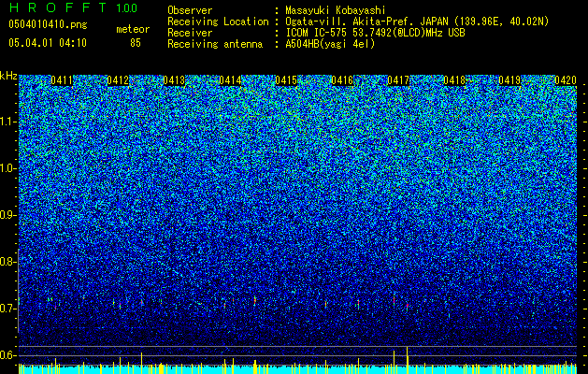Click the tallest yellow spike after 0417
The width and height of the screenshot is (588, 374).
point(408,359)
